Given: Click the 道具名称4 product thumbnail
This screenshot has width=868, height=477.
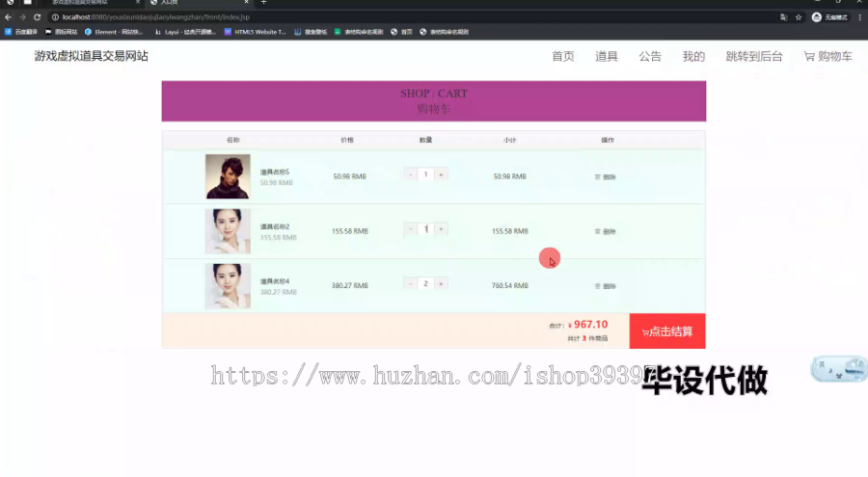Looking at the screenshot, I should (228, 286).
